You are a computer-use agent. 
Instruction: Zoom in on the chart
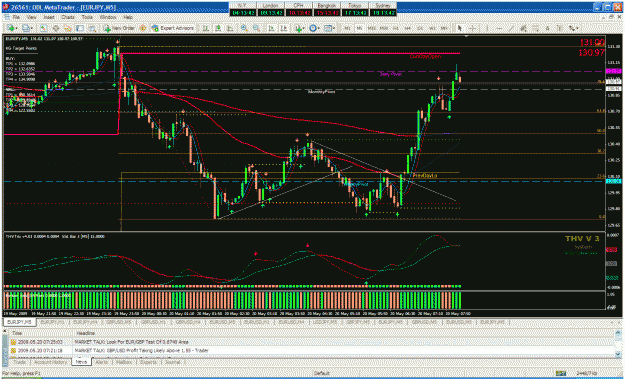244,28
